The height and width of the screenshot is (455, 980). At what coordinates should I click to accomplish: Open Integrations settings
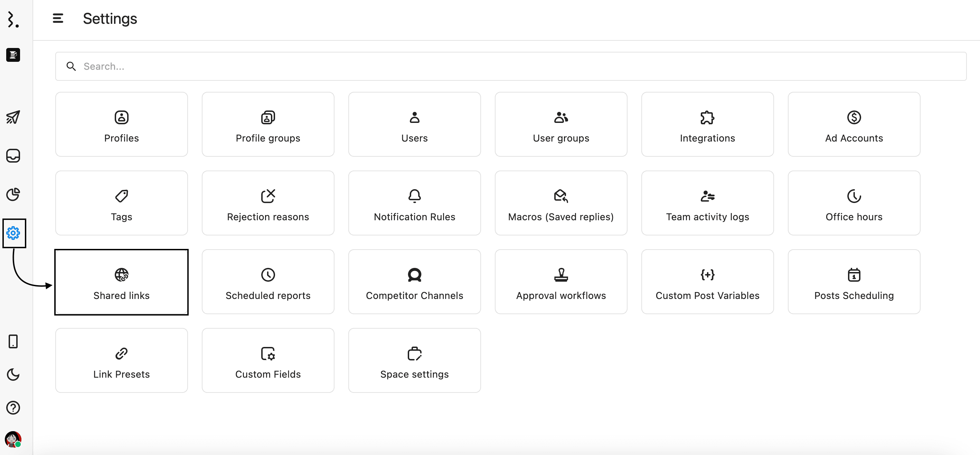707,124
